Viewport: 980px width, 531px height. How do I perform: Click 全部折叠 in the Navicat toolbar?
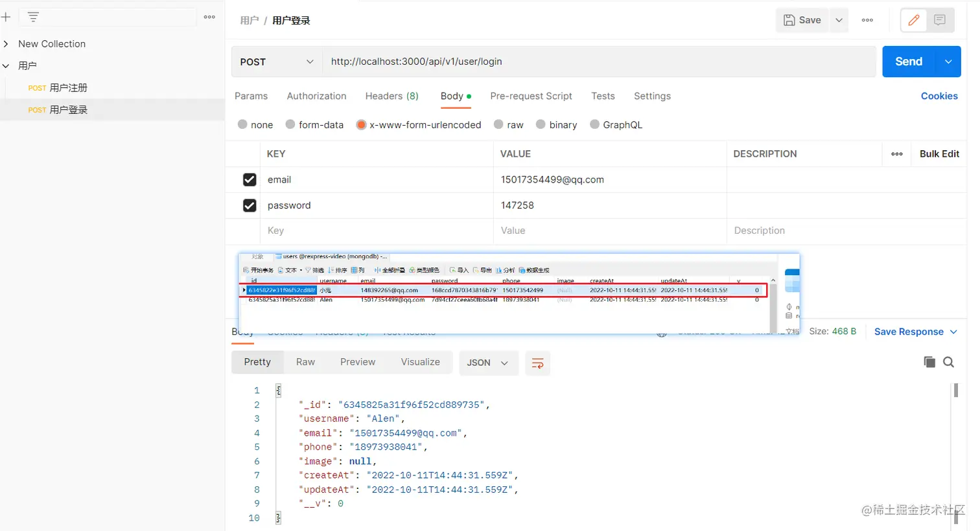[x=390, y=270]
